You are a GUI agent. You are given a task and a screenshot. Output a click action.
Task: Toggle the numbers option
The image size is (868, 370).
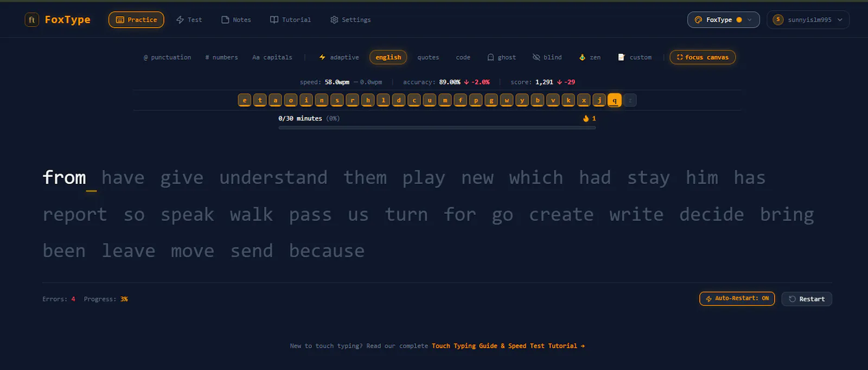pyautogui.click(x=221, y=57)
